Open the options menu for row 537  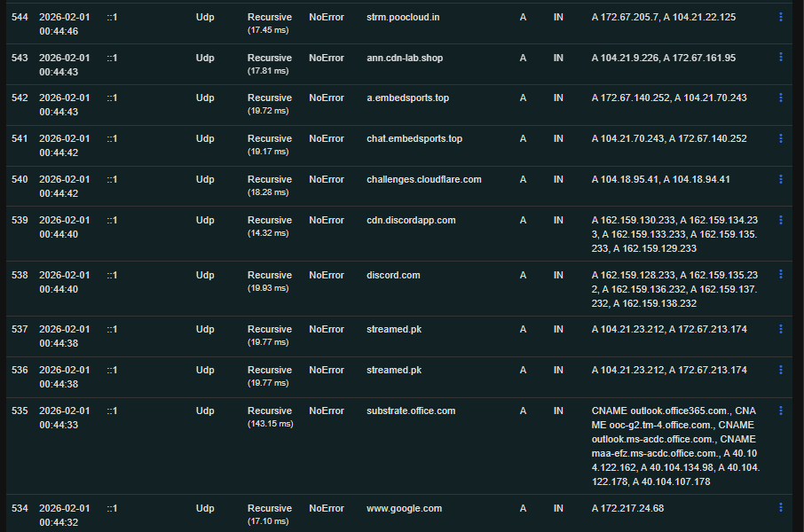780,329
